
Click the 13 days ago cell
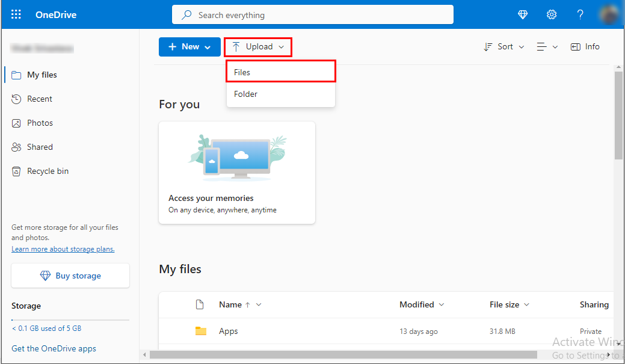419,332
